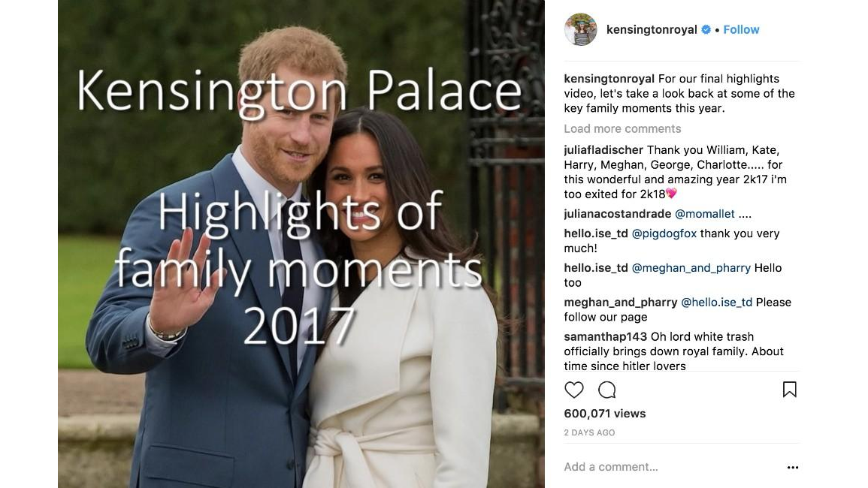Open commenter julianacostandrade's profile
Image resolution: width=868 pixels, height=488 pixels.
(618, 214)
